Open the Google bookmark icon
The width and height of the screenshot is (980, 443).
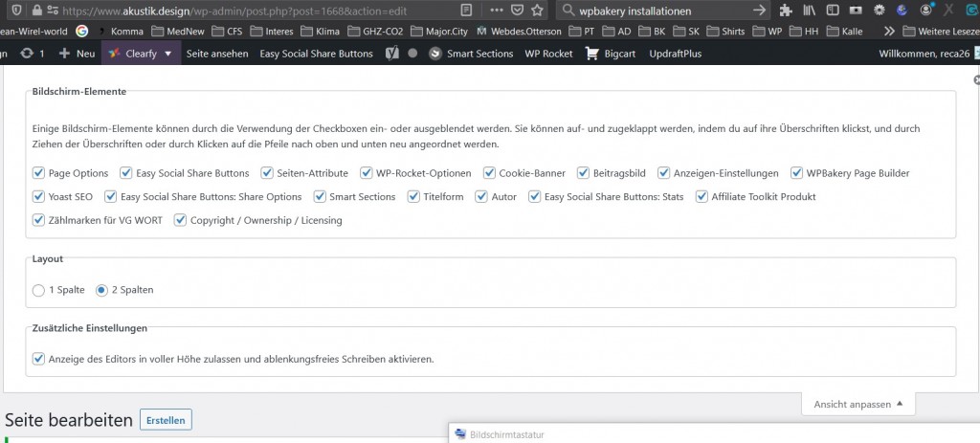[82, 32]
